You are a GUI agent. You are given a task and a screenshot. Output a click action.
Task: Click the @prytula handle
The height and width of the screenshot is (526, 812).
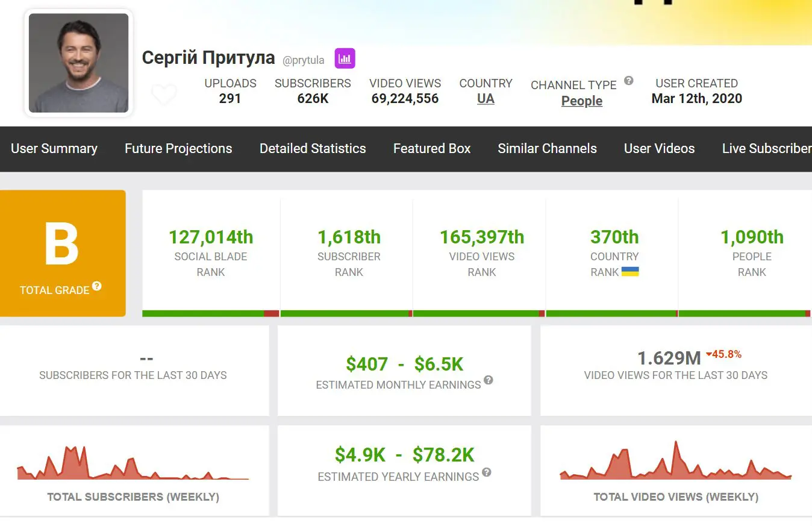point(304,60)
